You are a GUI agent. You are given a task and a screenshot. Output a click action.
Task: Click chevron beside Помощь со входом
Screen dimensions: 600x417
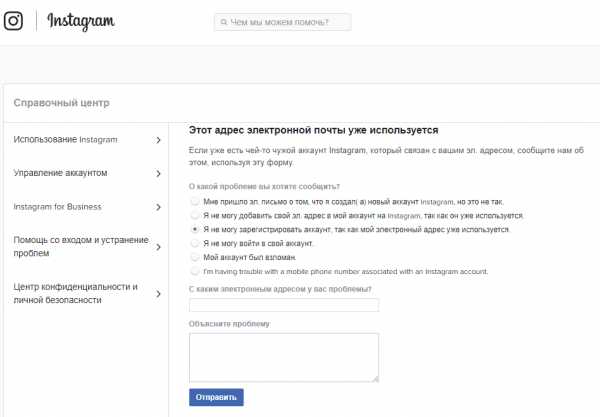[158, 247]
